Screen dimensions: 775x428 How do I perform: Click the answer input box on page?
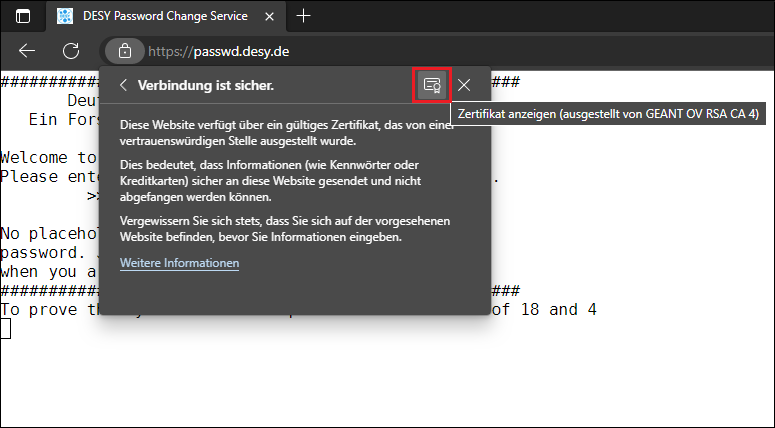tap(5, 329)
